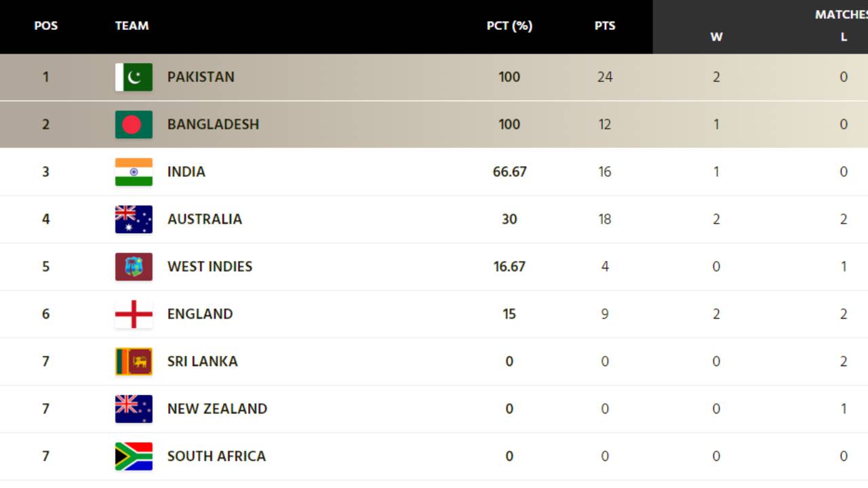This screenshot has height=488, width=868.
Task: Open the PAKISTAN team link
Action: 201,77
